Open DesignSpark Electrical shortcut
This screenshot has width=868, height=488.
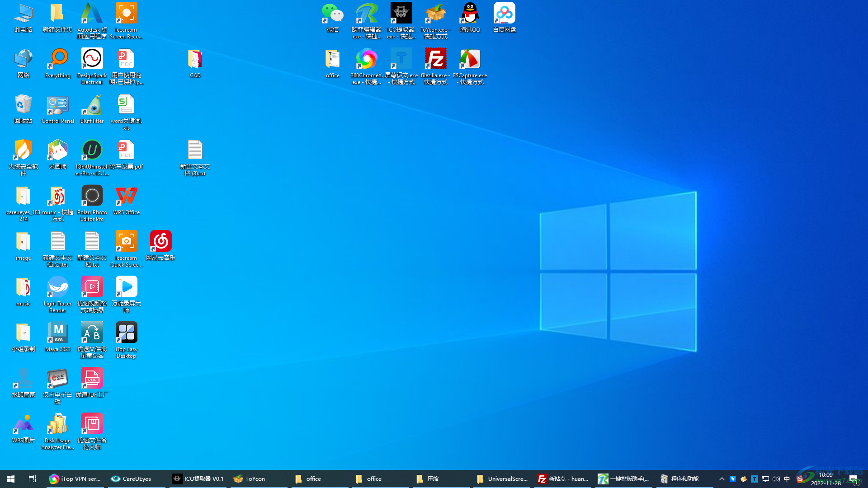click(92, 66)
